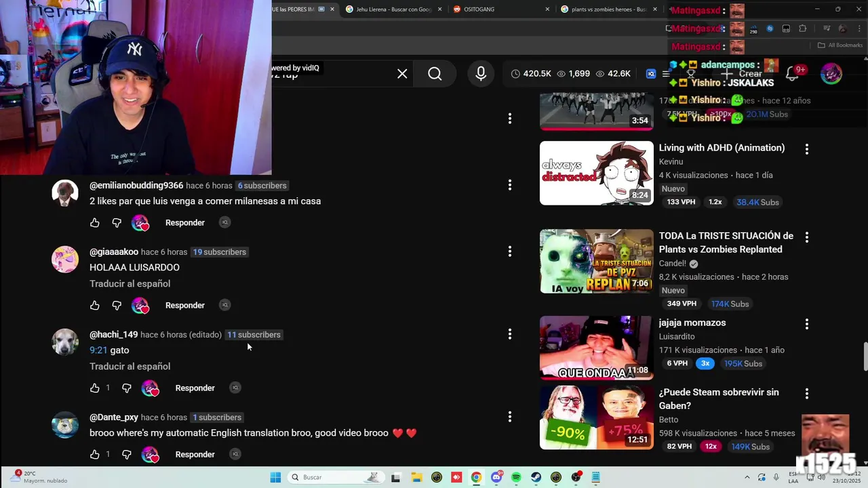Open more options for jajaja momazos video
Image resolution: width=868 pixels, height=488 pixels.
[x=807, y=324]
